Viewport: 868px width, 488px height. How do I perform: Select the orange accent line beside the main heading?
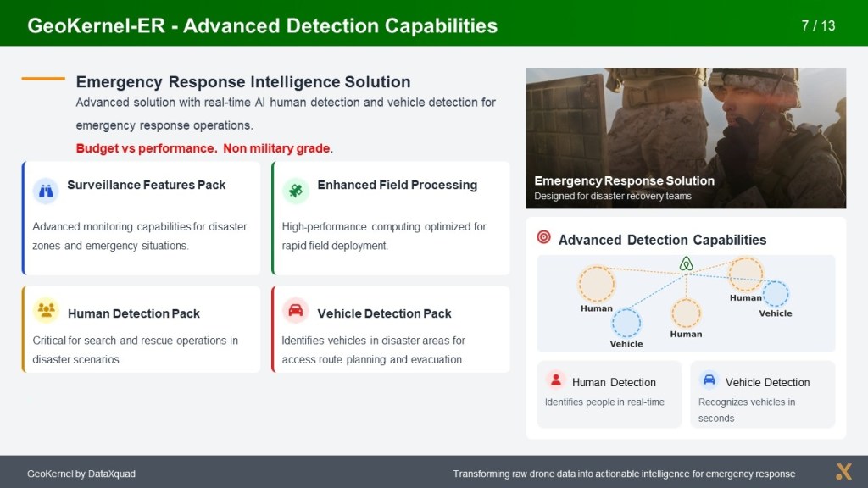pyautogui.click(x=43, y=79)
